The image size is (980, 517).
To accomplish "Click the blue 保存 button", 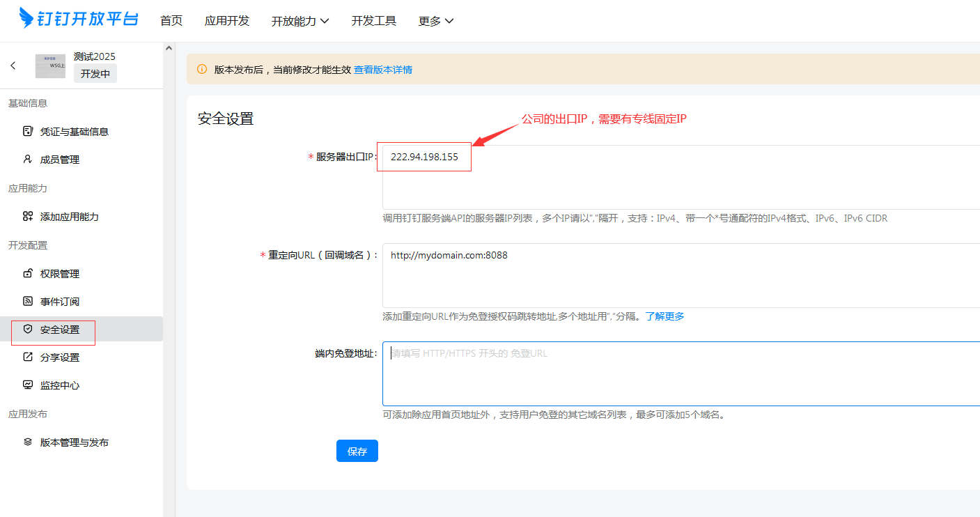I will [357, 451].
